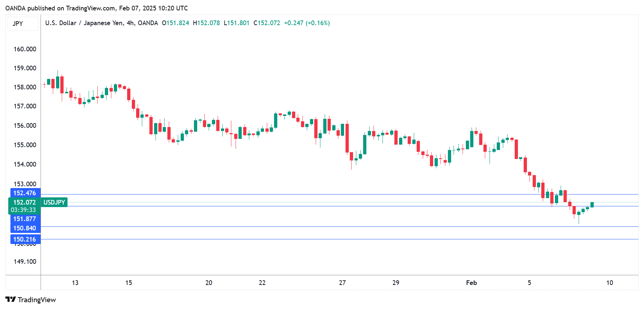
Task: Click the green USDJPY symbol tag
Action: pyautogui.click(x=54, y=202)
